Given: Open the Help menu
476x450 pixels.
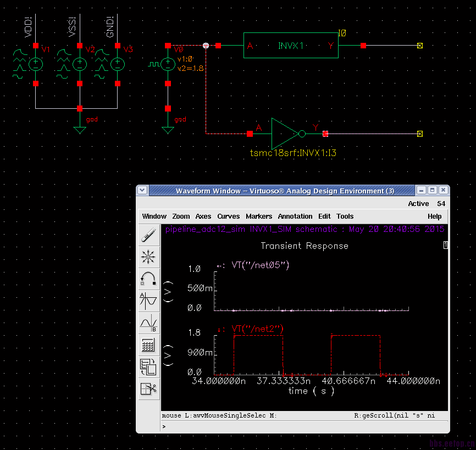Looking at the screenshot, I should coord(434,216).
